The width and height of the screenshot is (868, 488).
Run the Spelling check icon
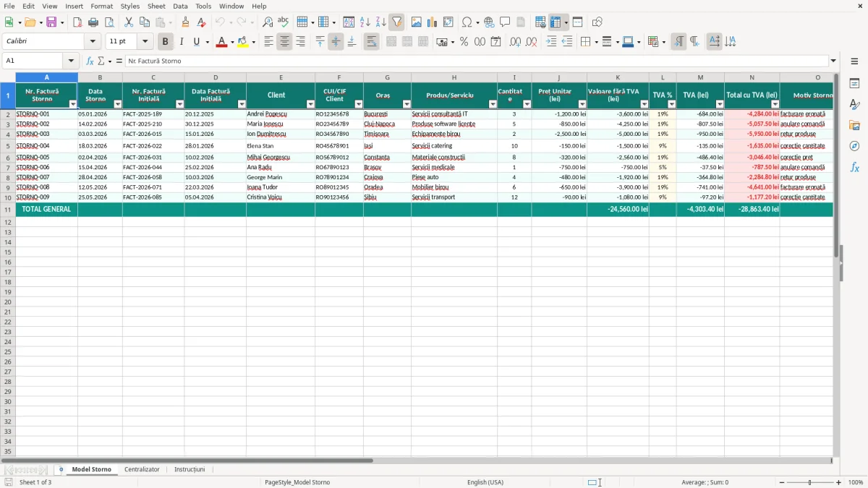pos(284,22)
